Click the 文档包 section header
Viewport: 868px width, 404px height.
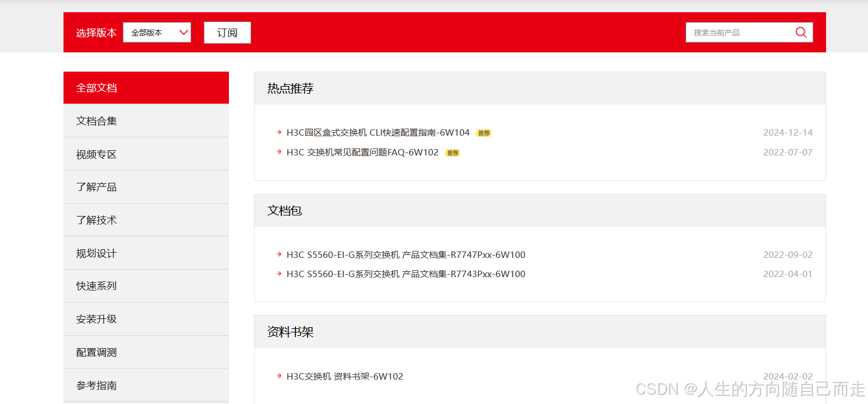(540, 211)
